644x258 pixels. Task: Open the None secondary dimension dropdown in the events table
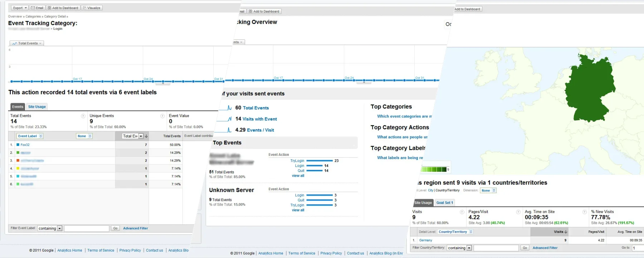84,136
